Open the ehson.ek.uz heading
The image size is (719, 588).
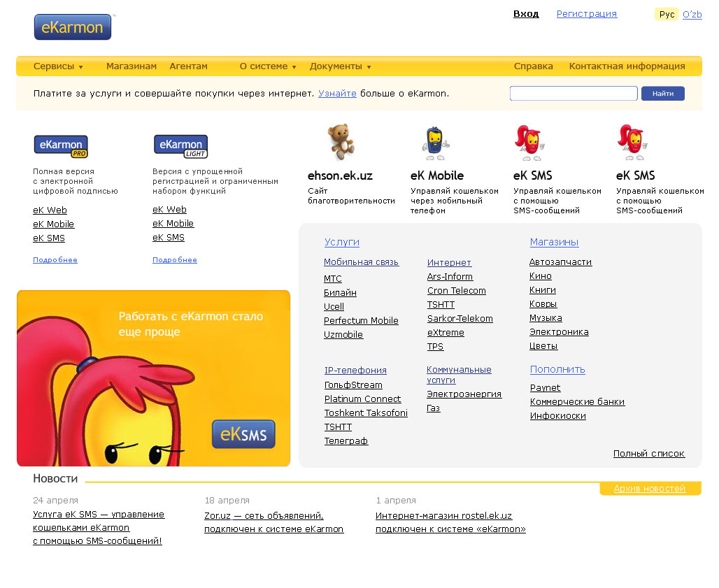340,175
